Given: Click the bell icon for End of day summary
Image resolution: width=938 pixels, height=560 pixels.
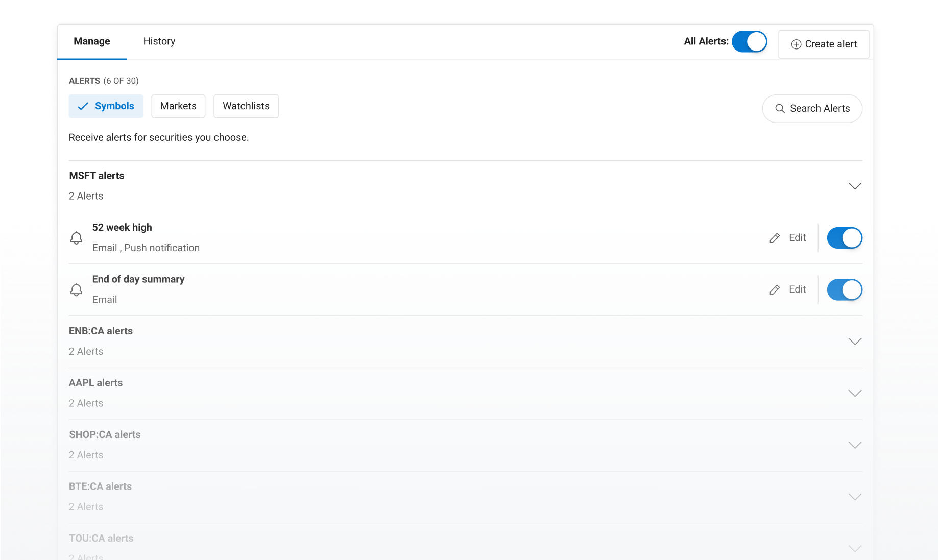Looking at the screenshot, I should pyautogui.click(x=76, y=290).
